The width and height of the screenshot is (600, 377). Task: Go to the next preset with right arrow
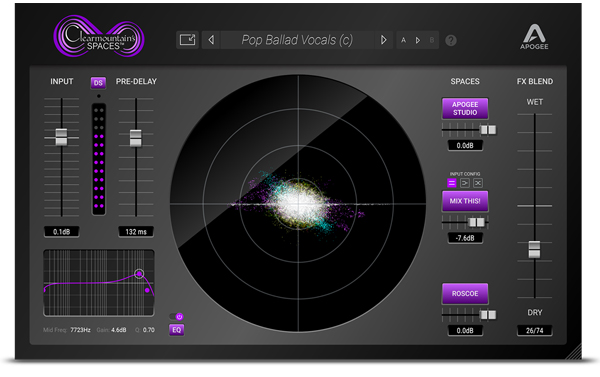(x=383, y=40)
